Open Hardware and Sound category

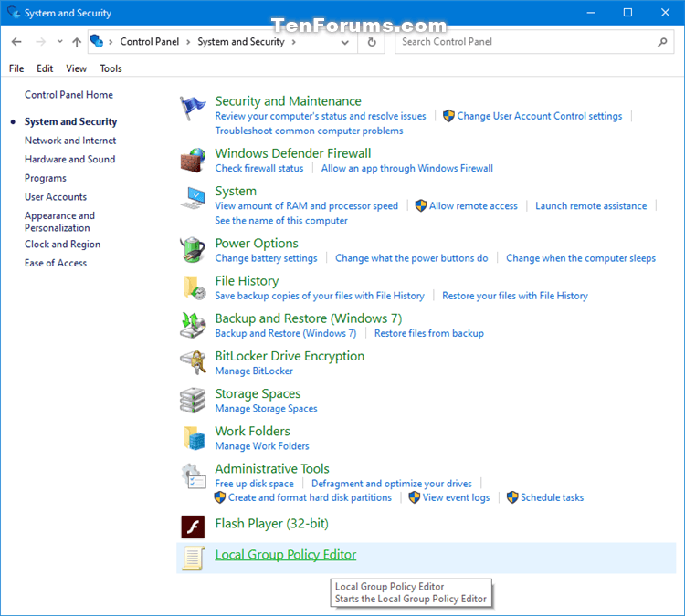(x=70, y=160)
